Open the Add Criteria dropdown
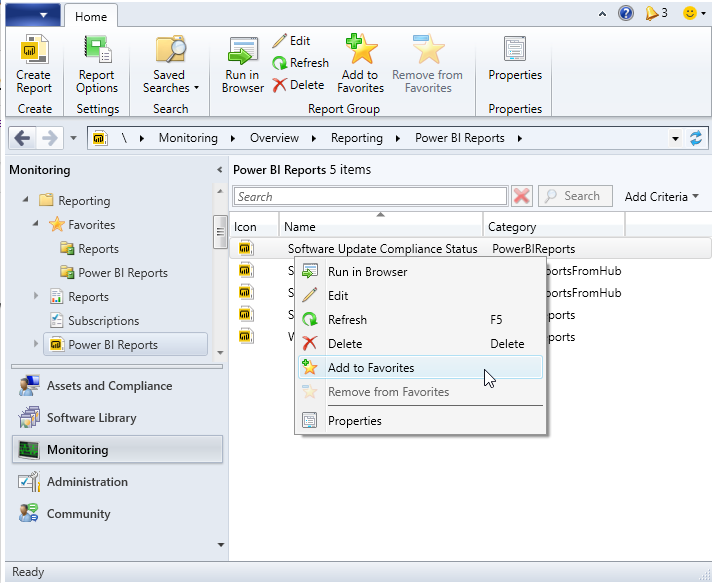Image resolution: width=714 pixels, height=583 pixels. click(661, 197)
